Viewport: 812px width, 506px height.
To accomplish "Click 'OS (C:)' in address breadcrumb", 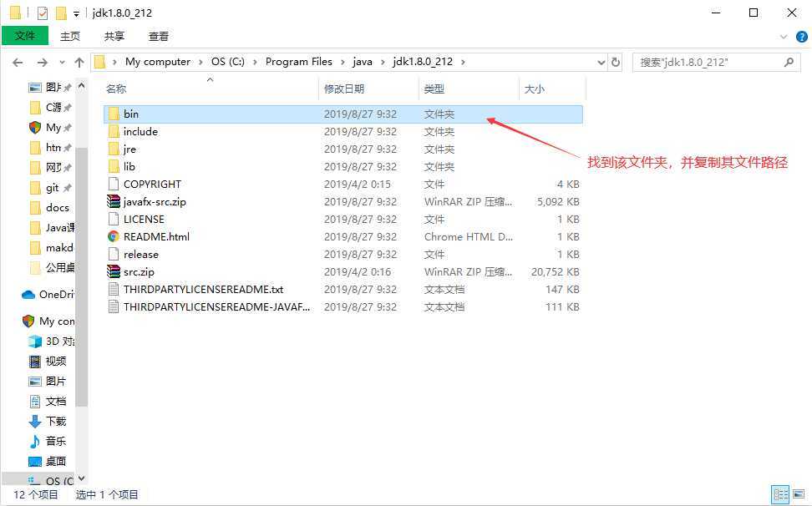I will point(227,62).
